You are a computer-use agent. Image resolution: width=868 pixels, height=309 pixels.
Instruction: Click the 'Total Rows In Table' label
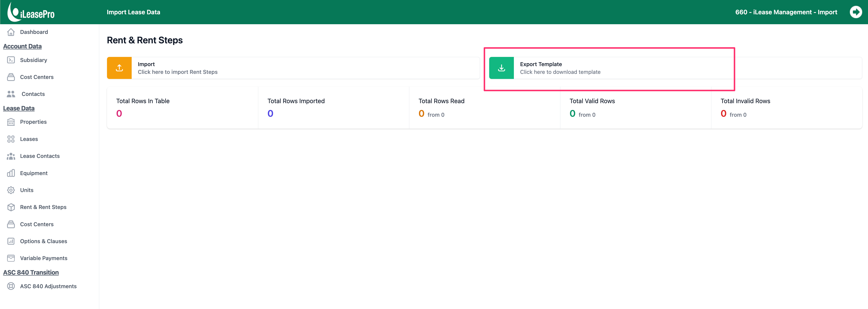coord(143,101)
